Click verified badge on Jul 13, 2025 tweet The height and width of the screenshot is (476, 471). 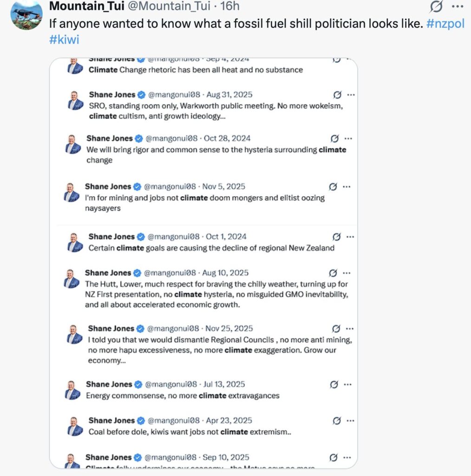click(138, 384)
